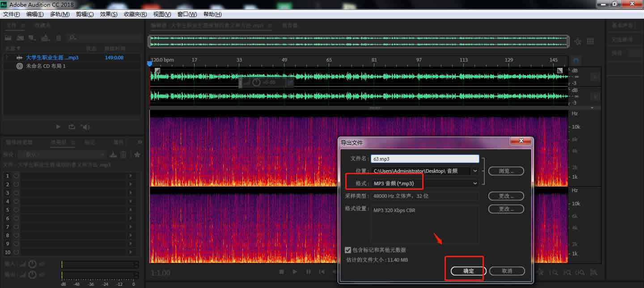The height and width of the screenshot is (288, 644).
Task: Click the effects rack output level knob
Action: [x=32, y=275]
